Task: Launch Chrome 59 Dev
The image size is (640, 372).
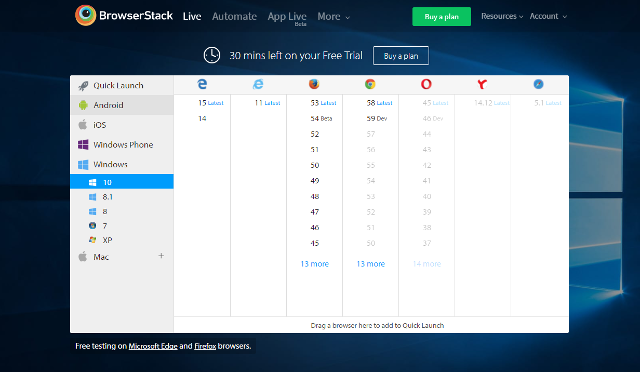Action: click(377, 118)
